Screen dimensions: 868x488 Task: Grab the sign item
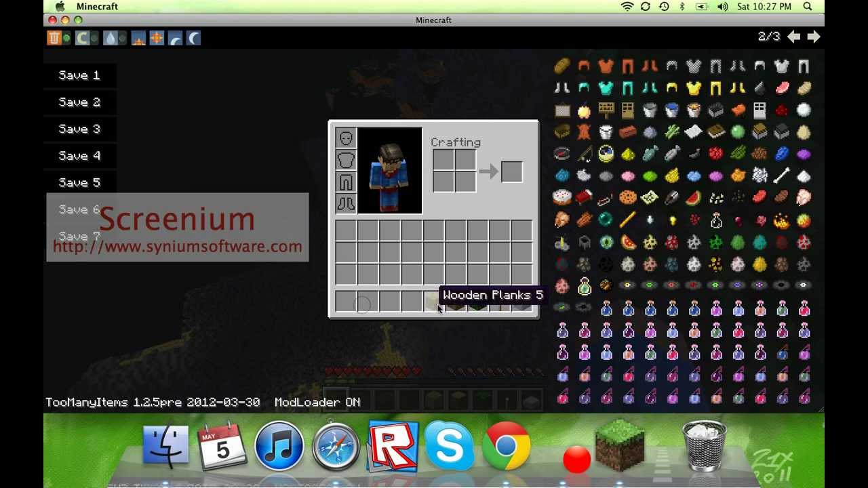click(x=606, y=110)
